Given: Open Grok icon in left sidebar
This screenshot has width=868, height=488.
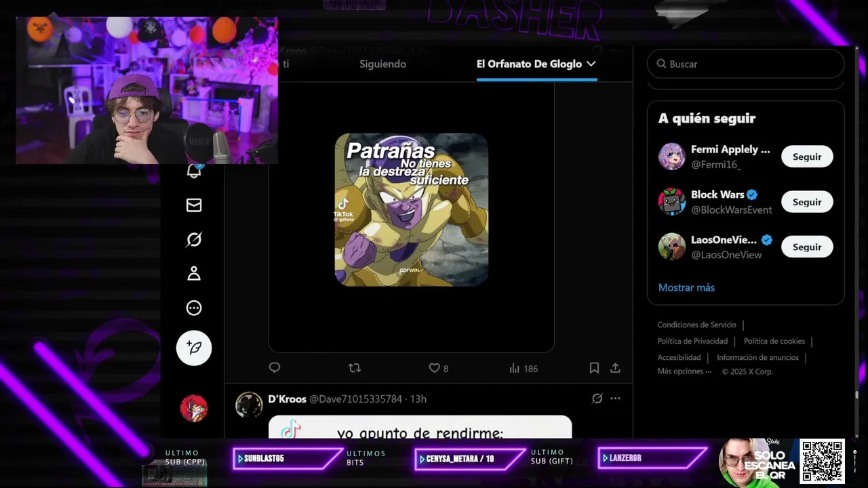Looking at the screenshot, I should coord(194,239).
